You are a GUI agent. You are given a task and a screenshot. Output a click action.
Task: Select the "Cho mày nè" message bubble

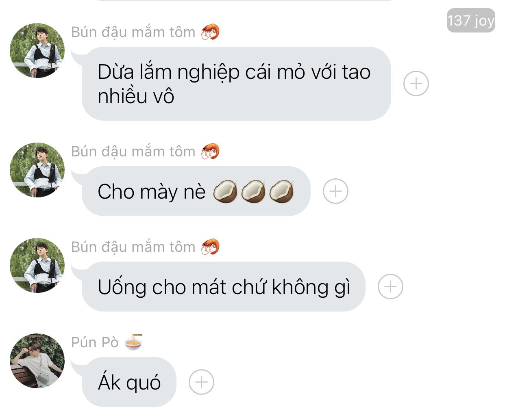(x=196, y=191)
